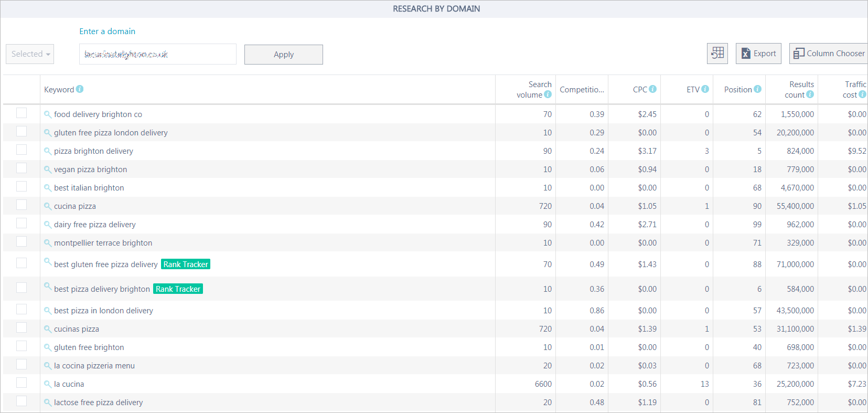Click magnifier icon for cucina pizza row
This screenshot has width=868, height=413.
pos(48,206)
